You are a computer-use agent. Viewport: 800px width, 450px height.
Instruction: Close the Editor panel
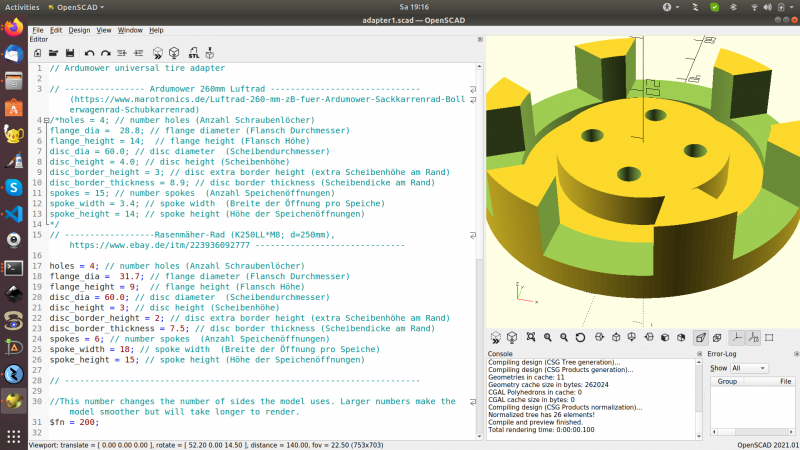click(x=480, y=39)
